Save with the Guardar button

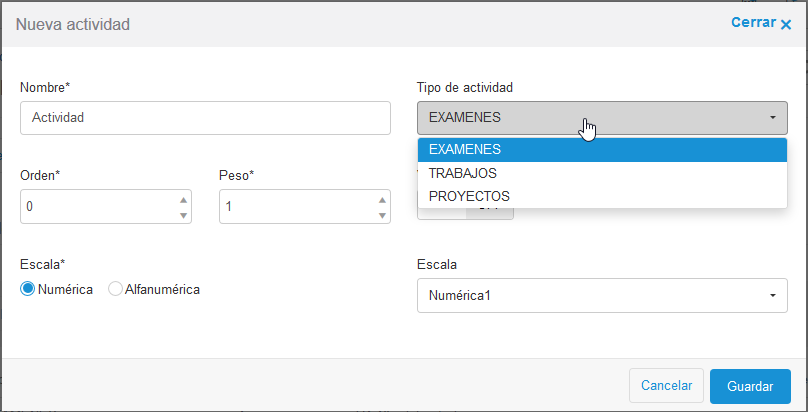[x=750, y=386]
